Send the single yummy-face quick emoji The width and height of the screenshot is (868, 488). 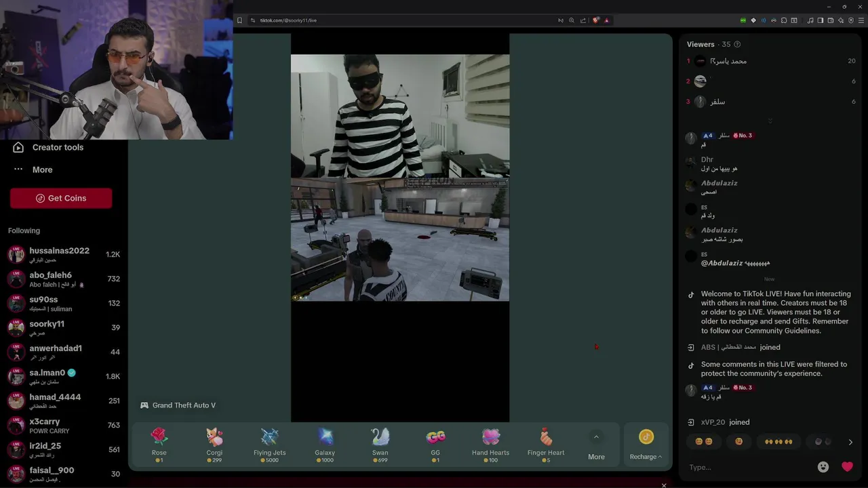point(738,442)
